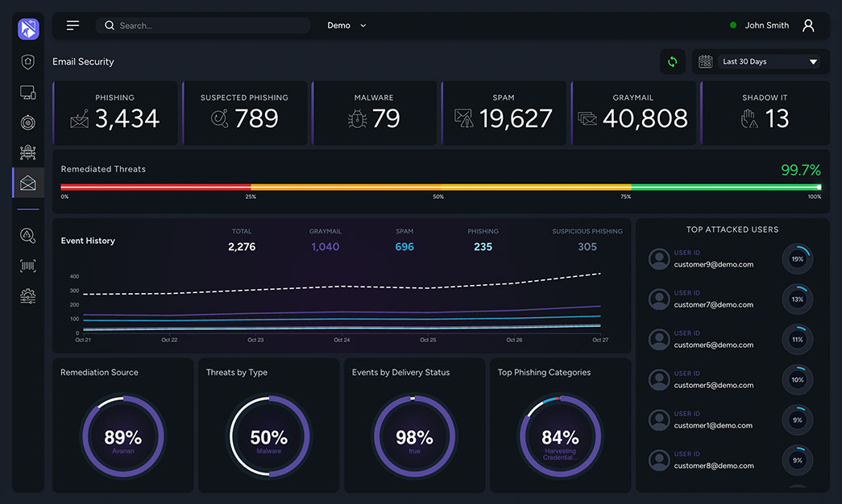The height and width of the screenshot is (504, 842).
Task: Click the Remediation Source 89% donut chart
Action: click(123, 436)
